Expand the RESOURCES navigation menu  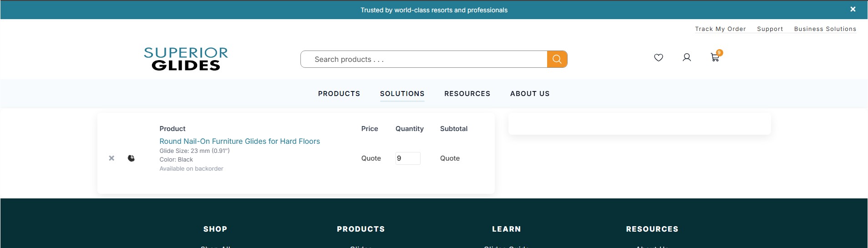click(467, 94)
